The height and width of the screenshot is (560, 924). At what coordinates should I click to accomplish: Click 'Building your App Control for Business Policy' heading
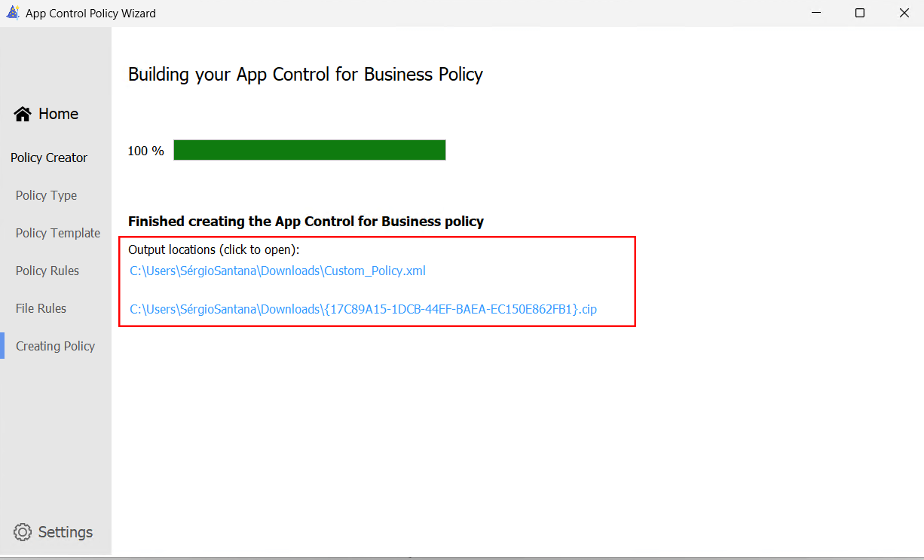click(x=305, y=75)
